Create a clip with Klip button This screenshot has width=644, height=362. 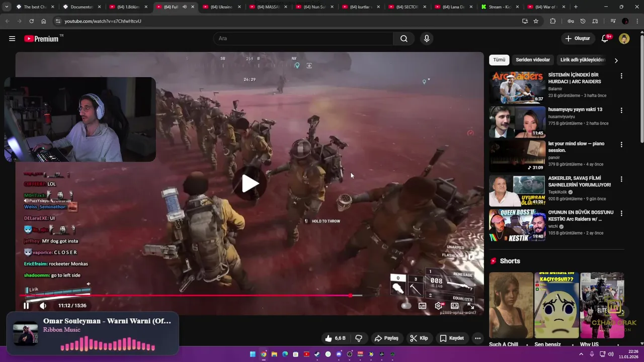coord(419,338)
